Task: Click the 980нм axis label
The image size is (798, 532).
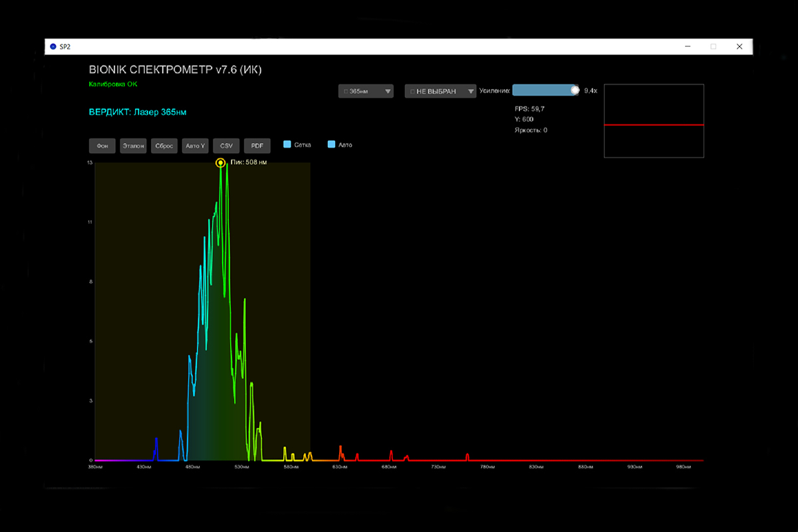Action: [x=684, y=467]
